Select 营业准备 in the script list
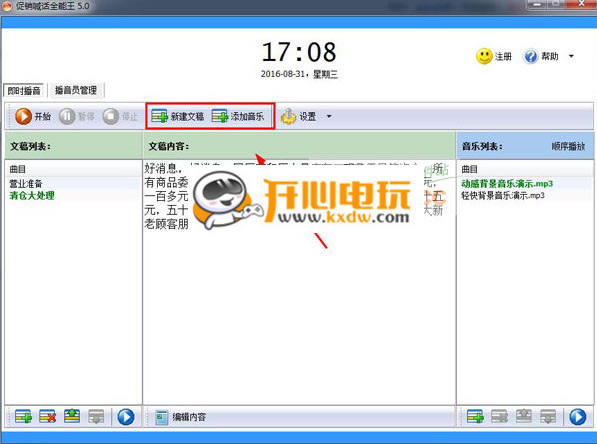This screenshot has width=597, height=444. click(26, 184)
